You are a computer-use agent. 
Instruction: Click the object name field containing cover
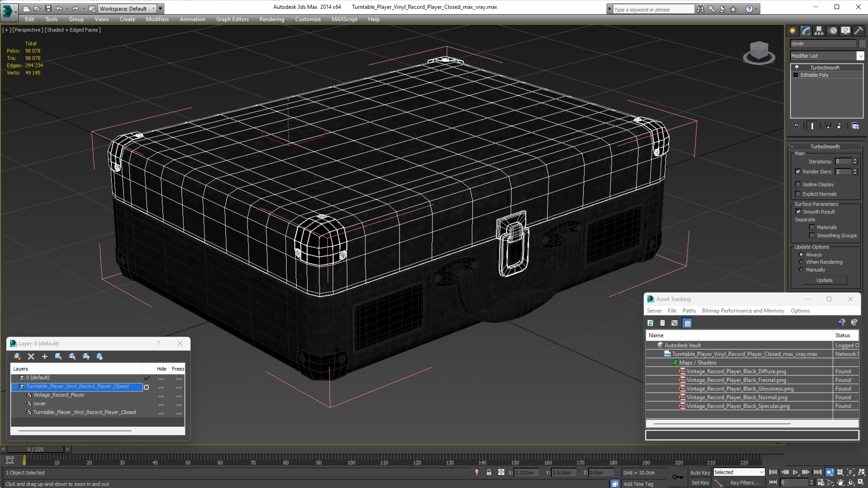[823, 43]
